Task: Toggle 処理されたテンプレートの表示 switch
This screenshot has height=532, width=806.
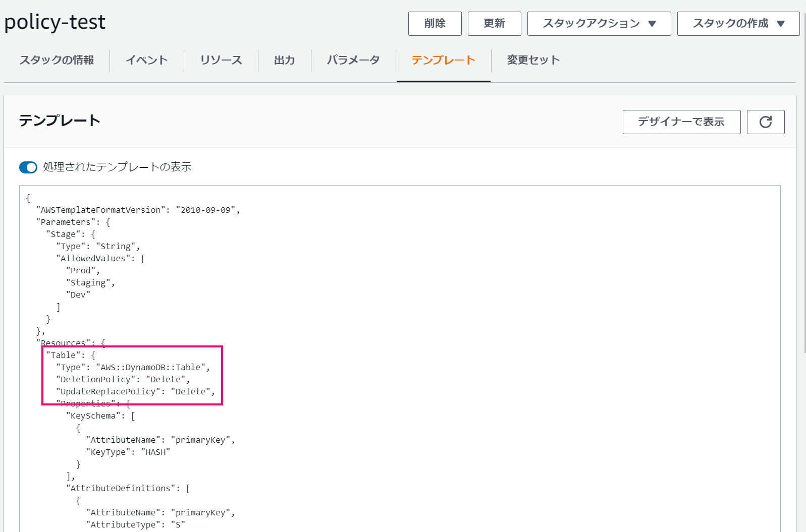Action: (28, 167)
